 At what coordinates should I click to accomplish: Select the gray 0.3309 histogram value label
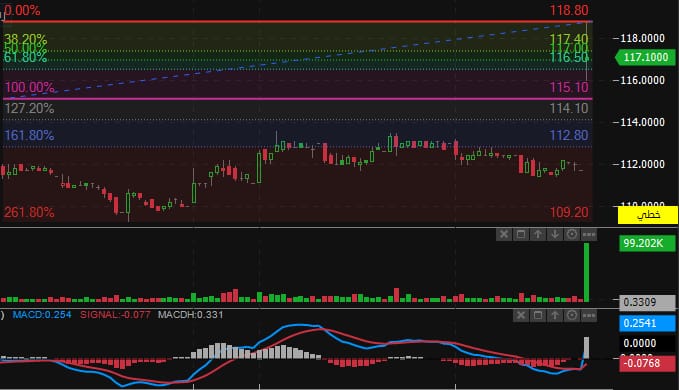click(647, 302)
